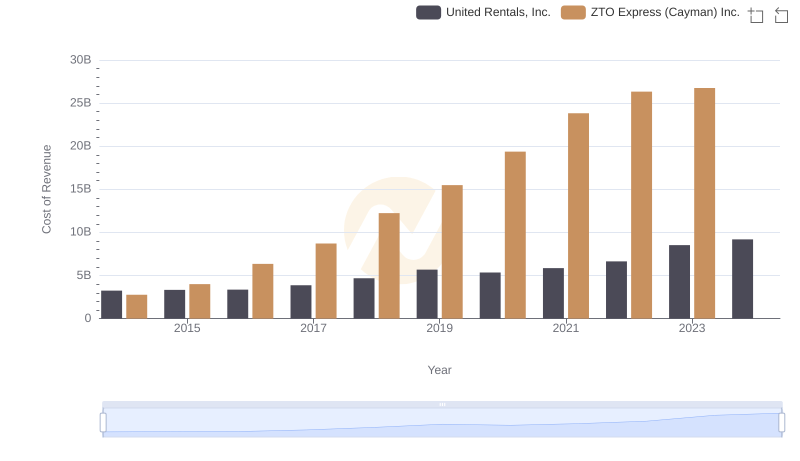Grab the right handle of the zoom slider
800x461 pixels.
coord(782,423)
